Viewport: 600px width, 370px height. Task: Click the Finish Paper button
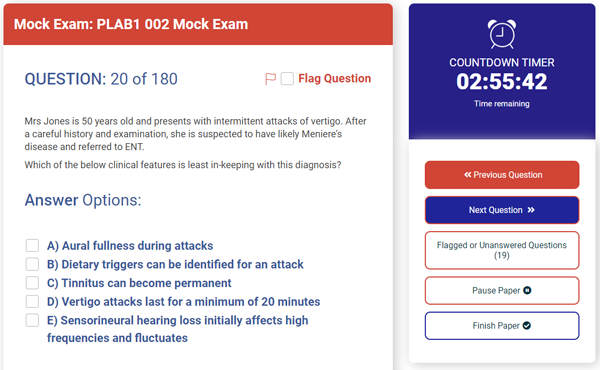(502, 326)
